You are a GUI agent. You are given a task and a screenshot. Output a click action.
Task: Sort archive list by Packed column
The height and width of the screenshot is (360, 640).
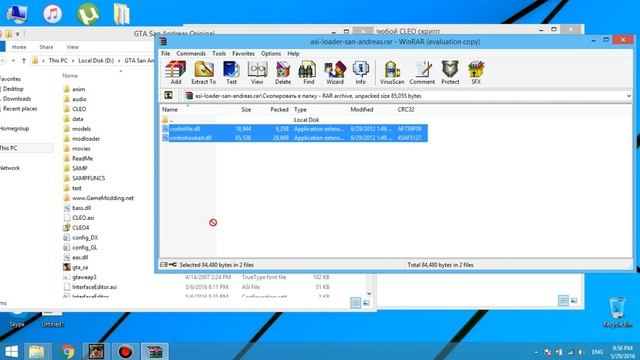pos(279,109)
